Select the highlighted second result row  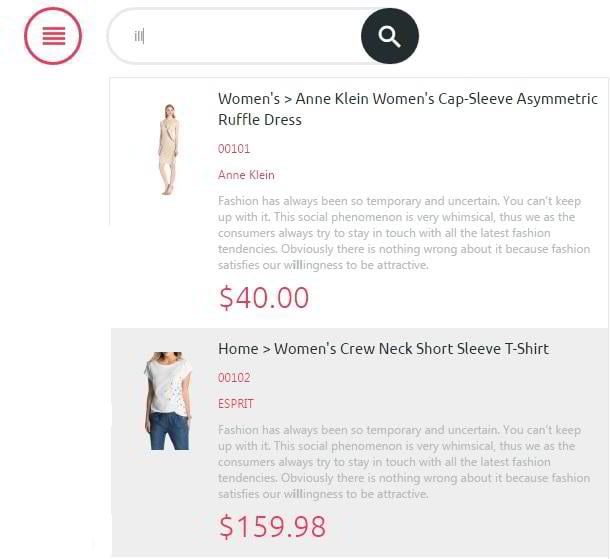[360, 442]
